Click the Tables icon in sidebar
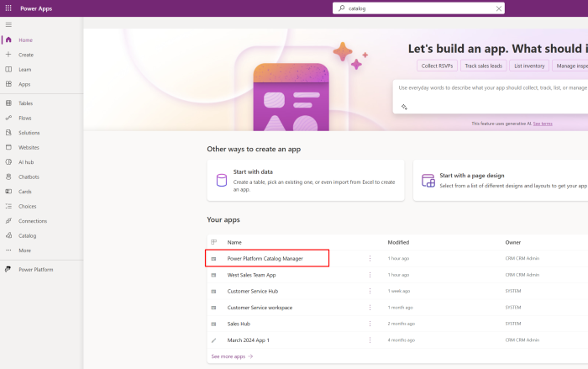 [x=8, y=103]
